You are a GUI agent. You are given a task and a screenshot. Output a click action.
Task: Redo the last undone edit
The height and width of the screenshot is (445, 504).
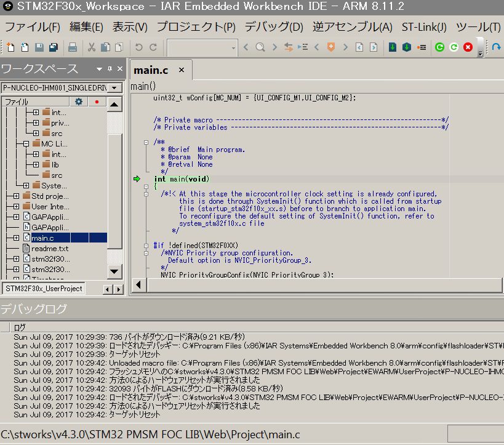coord(153,47)
